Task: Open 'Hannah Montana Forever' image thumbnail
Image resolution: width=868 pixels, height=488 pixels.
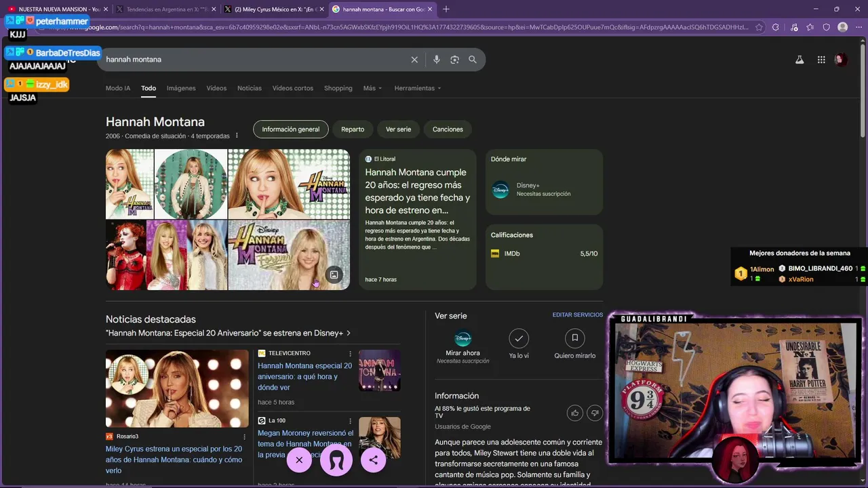Action: (289, 255)
